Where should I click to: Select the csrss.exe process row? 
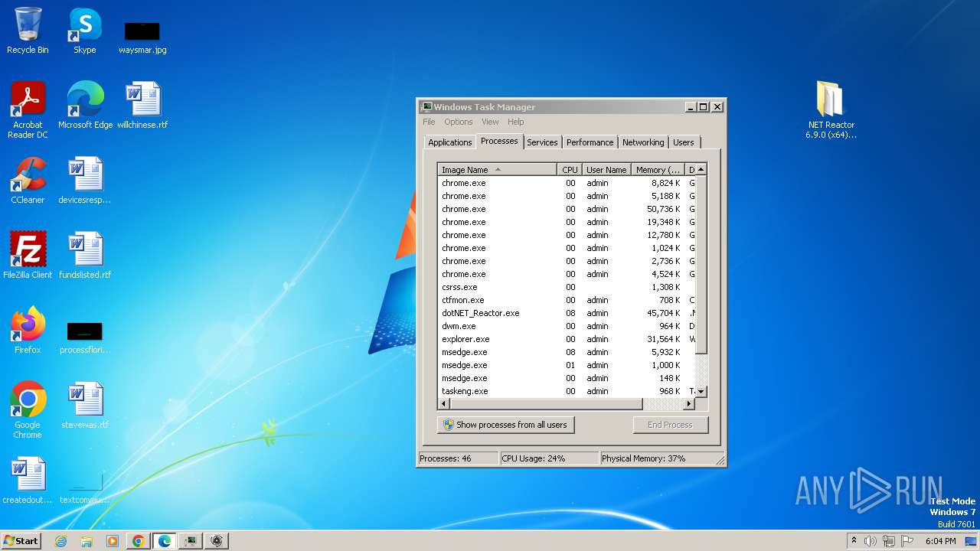(x=567, y=287)
